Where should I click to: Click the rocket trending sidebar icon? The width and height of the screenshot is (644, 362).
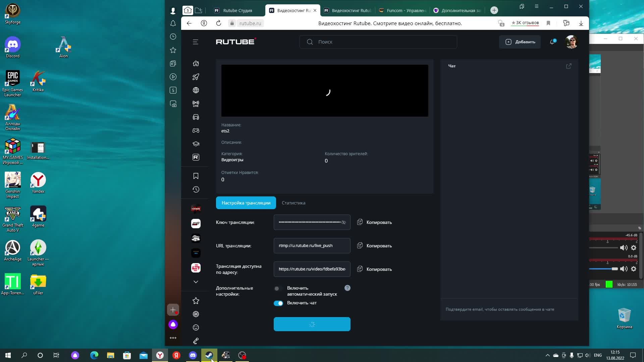(196, 77)
